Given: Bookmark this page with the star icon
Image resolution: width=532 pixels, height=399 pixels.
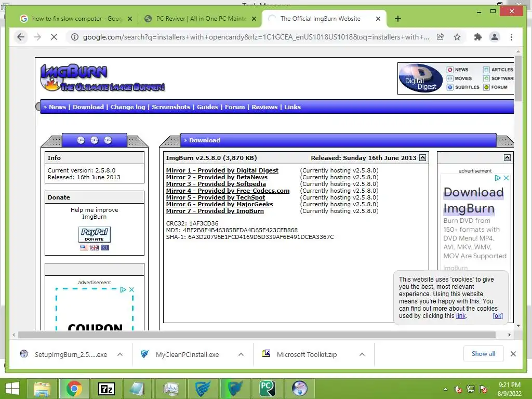Looking at the screenshot, I should pos(457,37).
